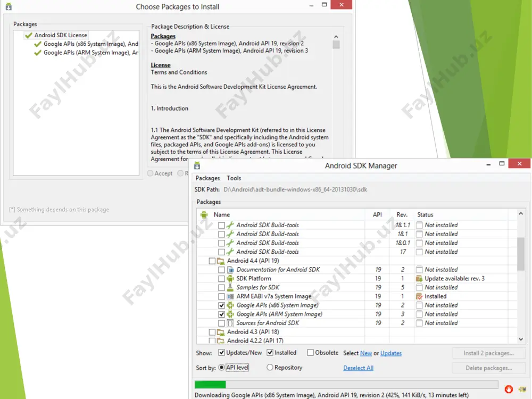Click the Update available status icon
Screen dimensions: 532x399
(x=419, y=278)
